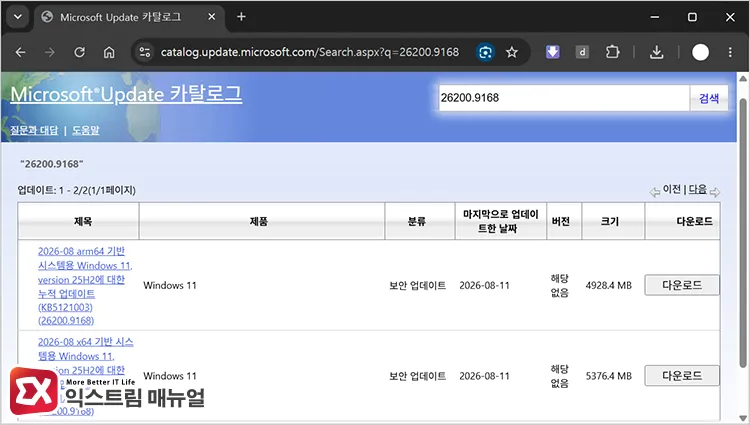
Task: Close the Microsoft Update 카탈로그 tab
Action: point(212,17)
